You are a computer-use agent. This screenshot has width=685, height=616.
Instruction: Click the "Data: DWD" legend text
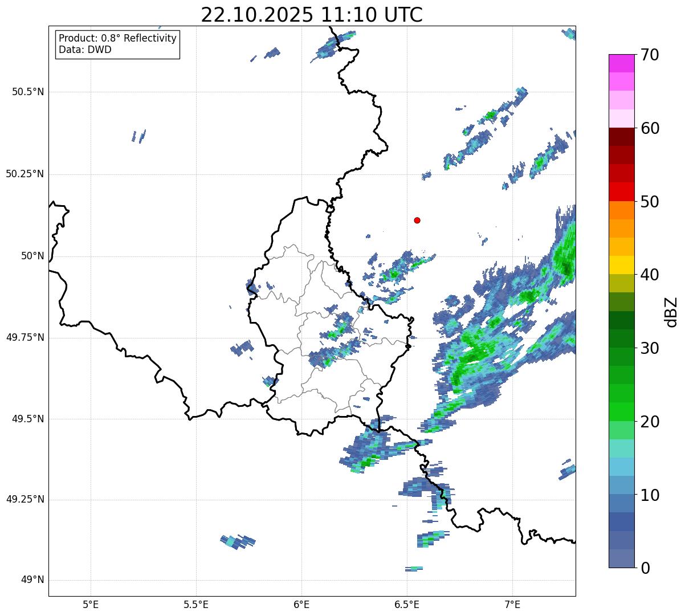(x=85, y=50)
